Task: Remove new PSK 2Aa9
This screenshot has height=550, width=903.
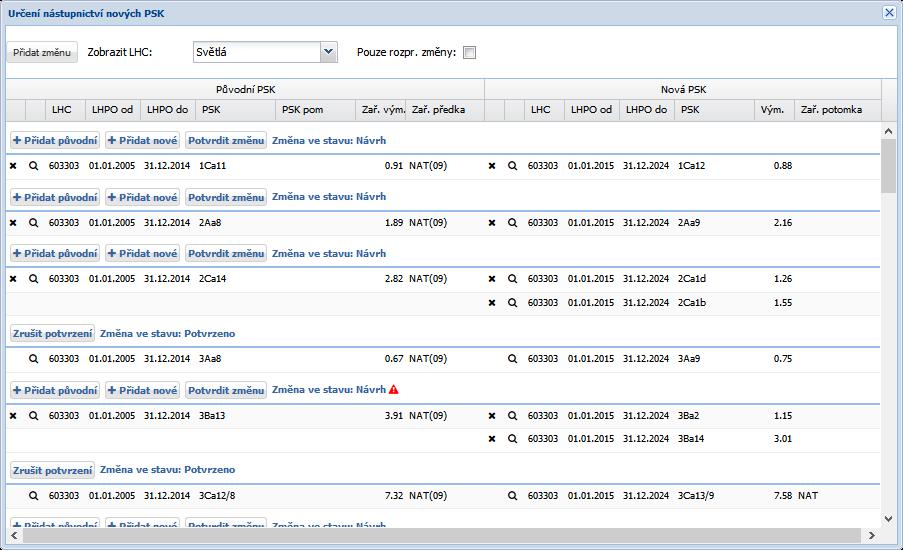Action: point(492,223)
